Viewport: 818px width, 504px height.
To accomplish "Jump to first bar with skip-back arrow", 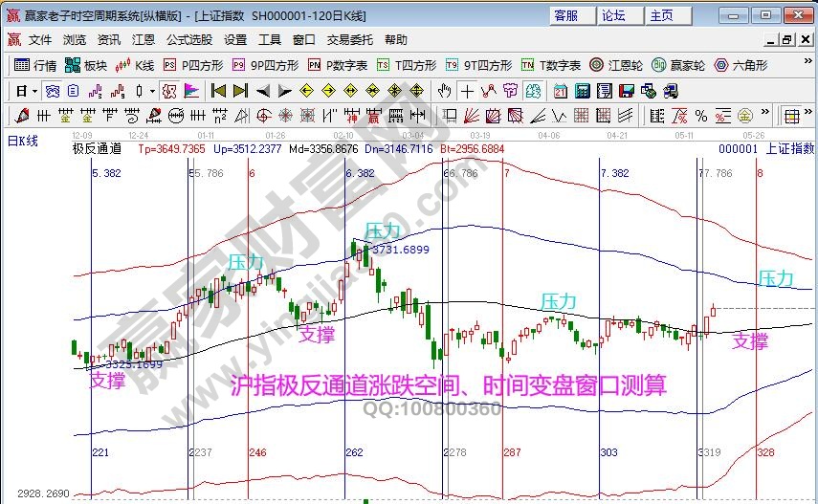I will (218, 91).
